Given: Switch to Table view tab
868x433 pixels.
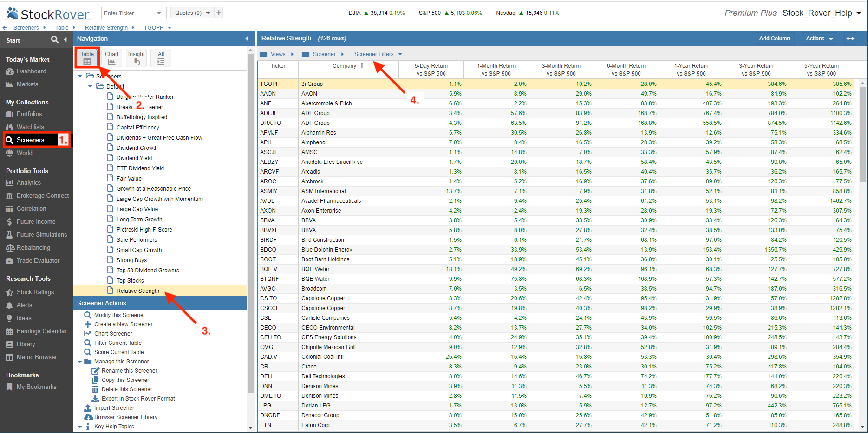Looking at the screenshot, I should (87, 58).
